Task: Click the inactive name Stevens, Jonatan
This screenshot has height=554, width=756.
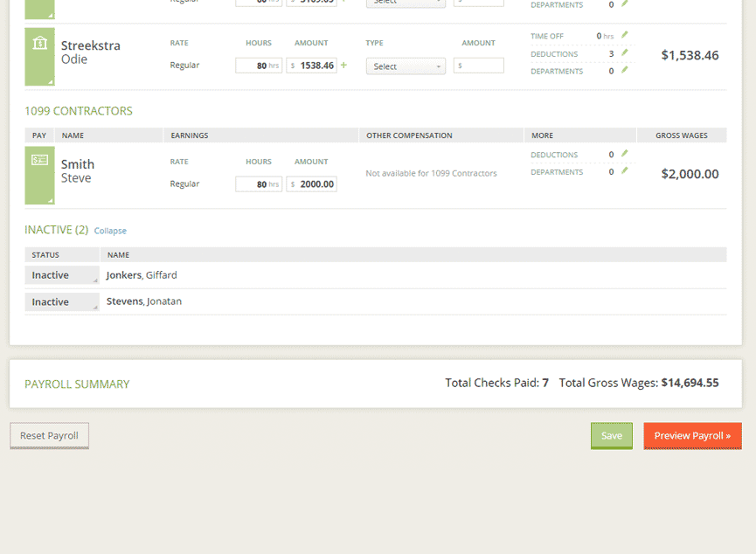Action: (144, 301)
